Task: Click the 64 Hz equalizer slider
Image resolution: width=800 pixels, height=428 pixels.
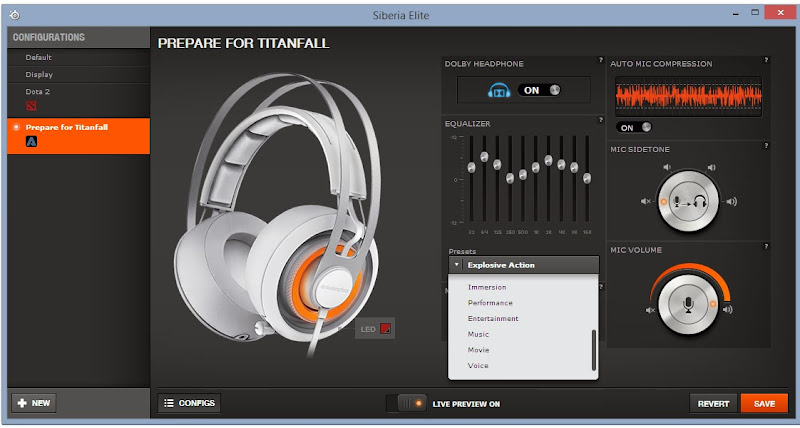Action: tap(484, 157)
